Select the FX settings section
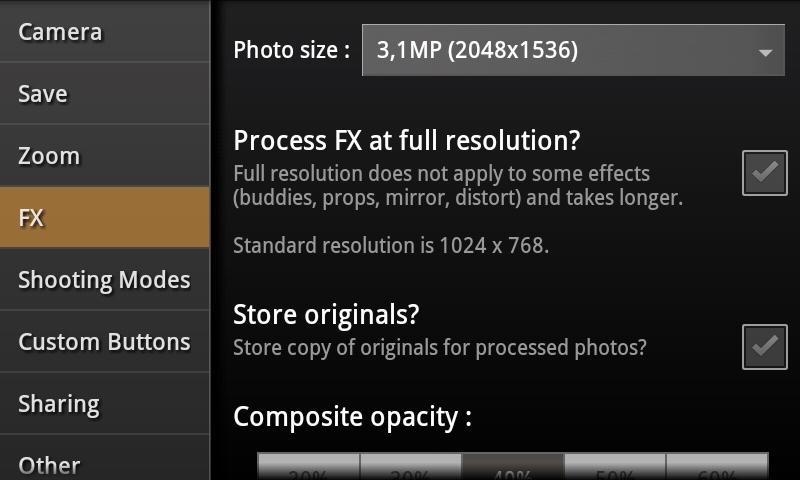The image size is (800, 480). [x=104, y=217]
